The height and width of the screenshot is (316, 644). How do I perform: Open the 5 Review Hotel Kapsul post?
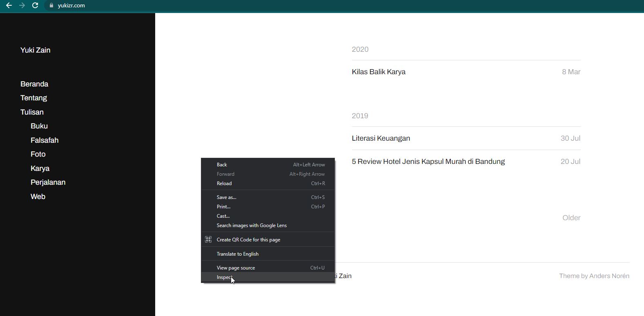[x=428, y=161]
